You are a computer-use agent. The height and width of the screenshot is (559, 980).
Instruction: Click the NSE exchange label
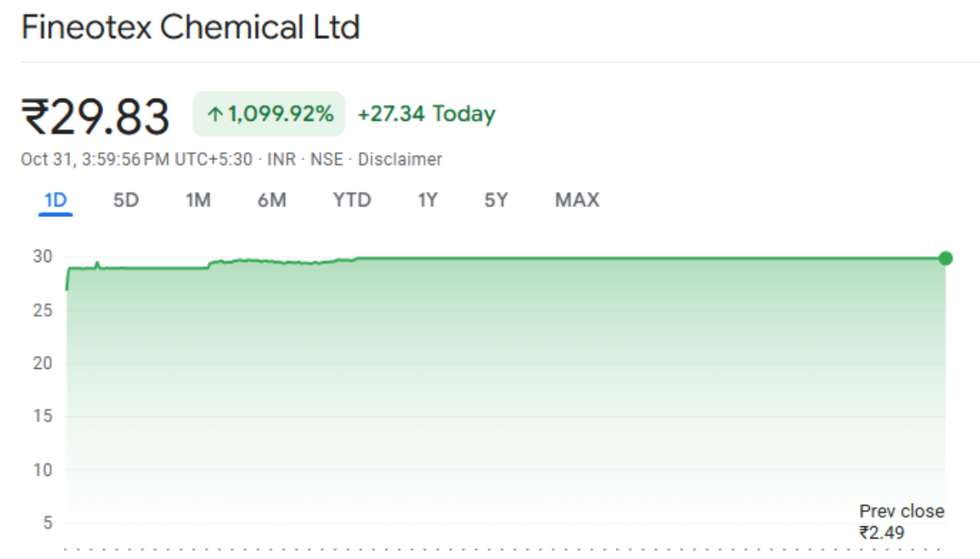326,159
